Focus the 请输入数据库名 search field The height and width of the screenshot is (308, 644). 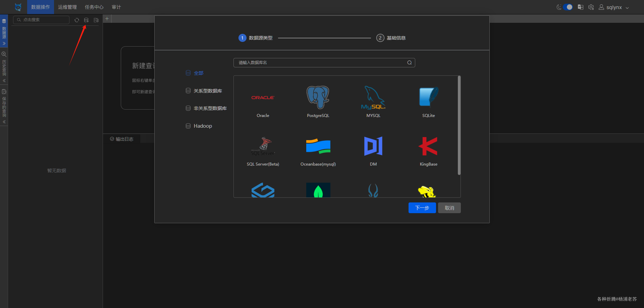(x=324, y=63)
